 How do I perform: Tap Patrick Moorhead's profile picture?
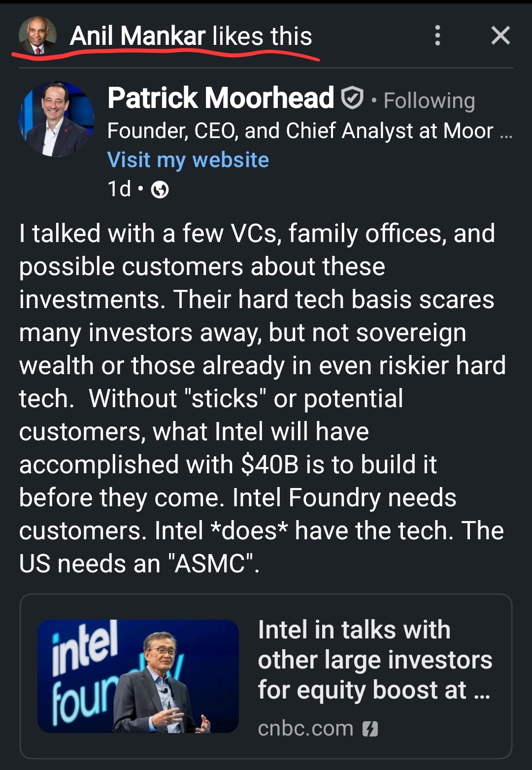tap(56, 119)
